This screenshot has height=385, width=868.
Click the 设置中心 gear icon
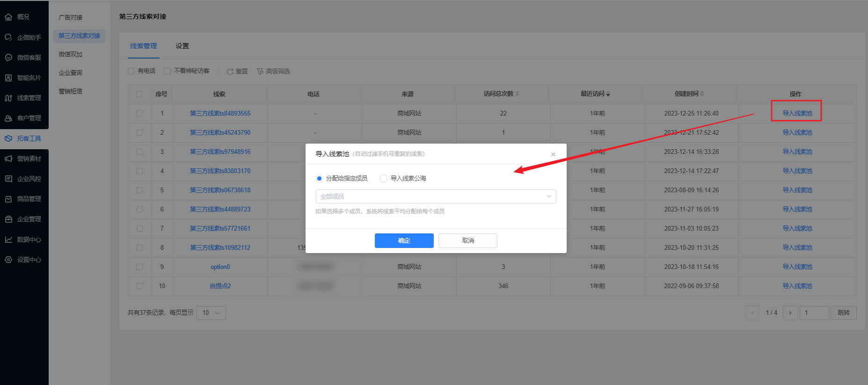[x=8, y=260]
